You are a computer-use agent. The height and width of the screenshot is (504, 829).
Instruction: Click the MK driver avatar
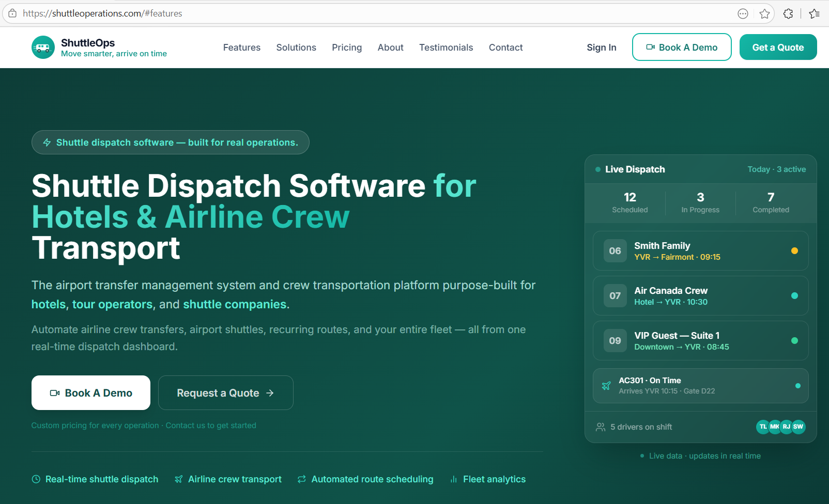775,427
